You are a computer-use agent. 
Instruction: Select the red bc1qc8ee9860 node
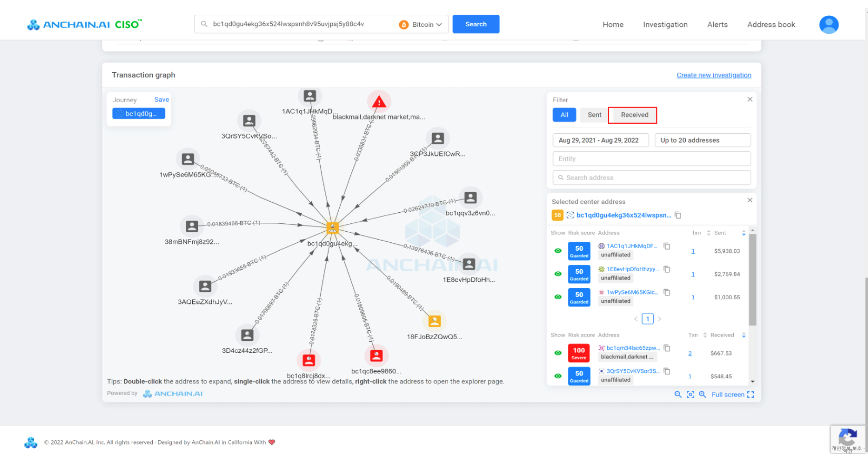click(x=376, y=356)
